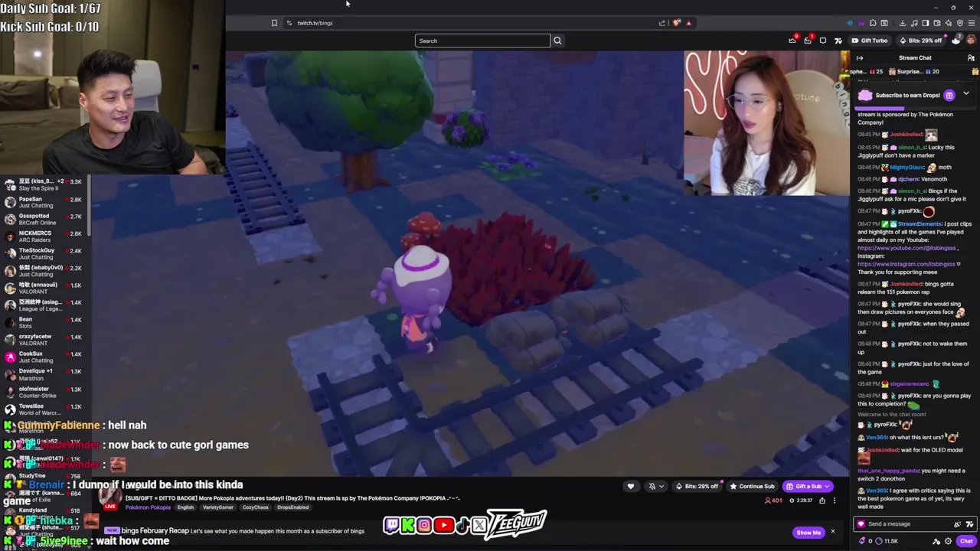Open the Gift a Sub dropdown
Image resolution: width=980 pixels, height=551 pixels.
tap(808, 487)
